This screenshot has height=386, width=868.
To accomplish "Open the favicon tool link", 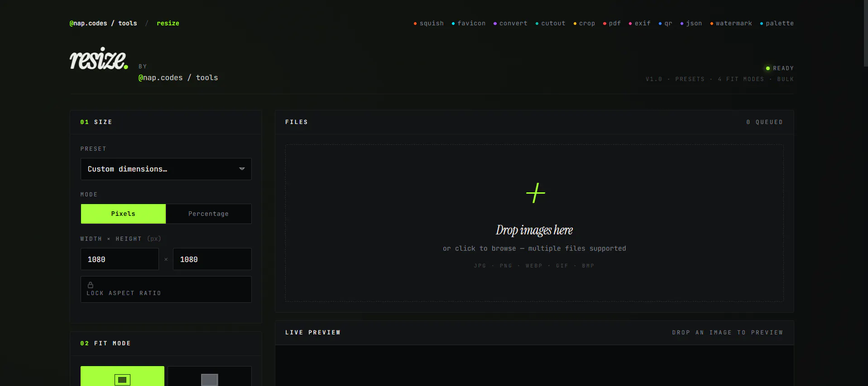I will point(469,23).
